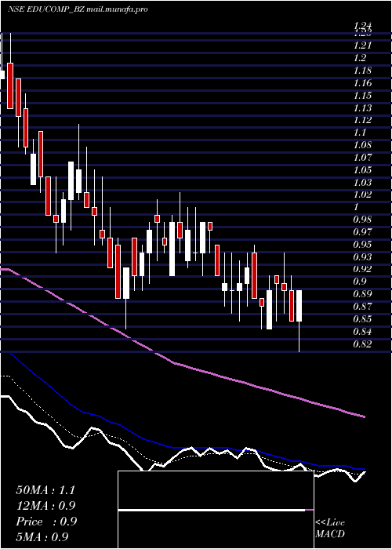Viewport: 392px width, 549px height.
Task: Click the 1 price axis label
Action: point(356,207)
